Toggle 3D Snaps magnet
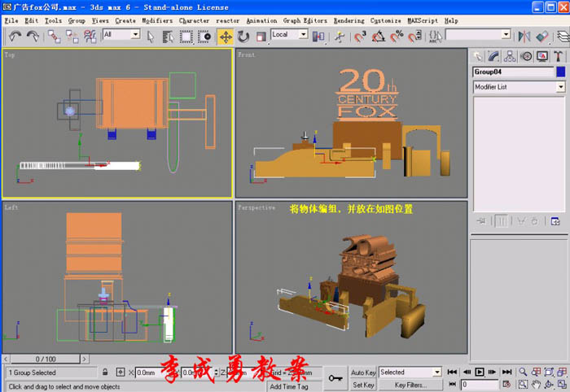Screen dimensions: 570x392 click(360, 37)
